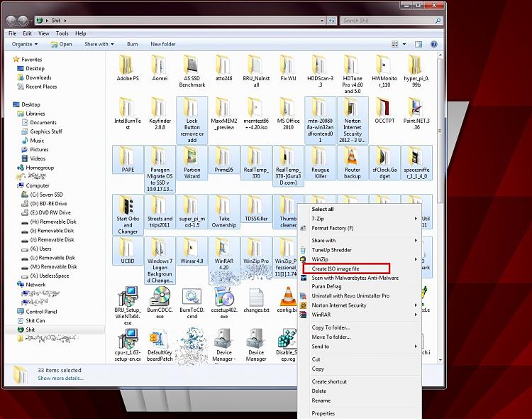Screen dimensions: 532x419
Task: Select the TDSSKiller folder
Action: point(256,208)
